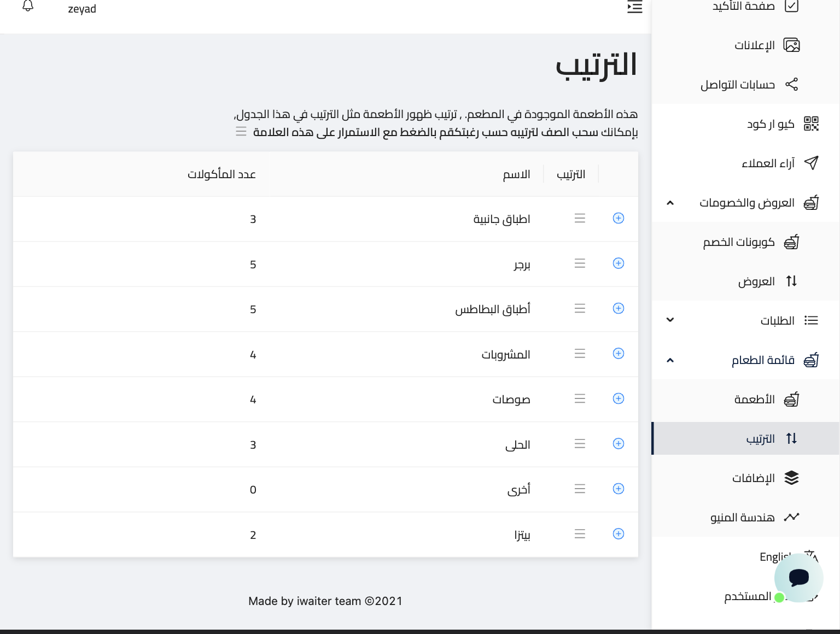Expand the الطلبات menu chevron

tap(670, 320)
